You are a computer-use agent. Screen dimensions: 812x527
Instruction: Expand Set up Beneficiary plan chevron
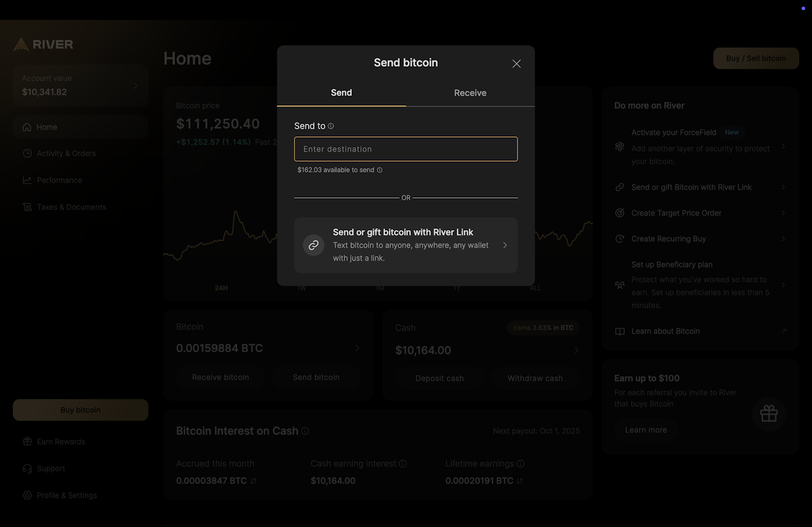pyautogui.click(x=783, y=285)
